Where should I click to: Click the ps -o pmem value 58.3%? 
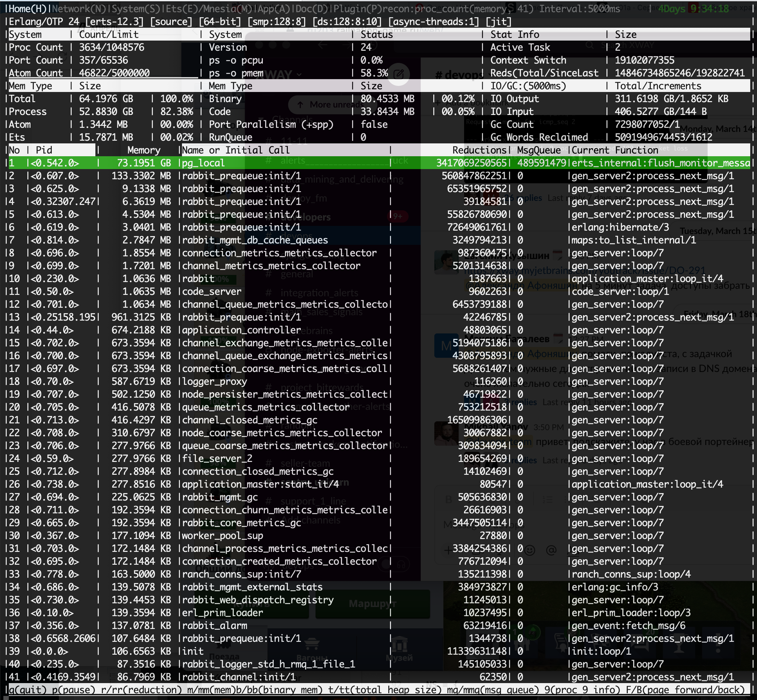tap(374, 73)
